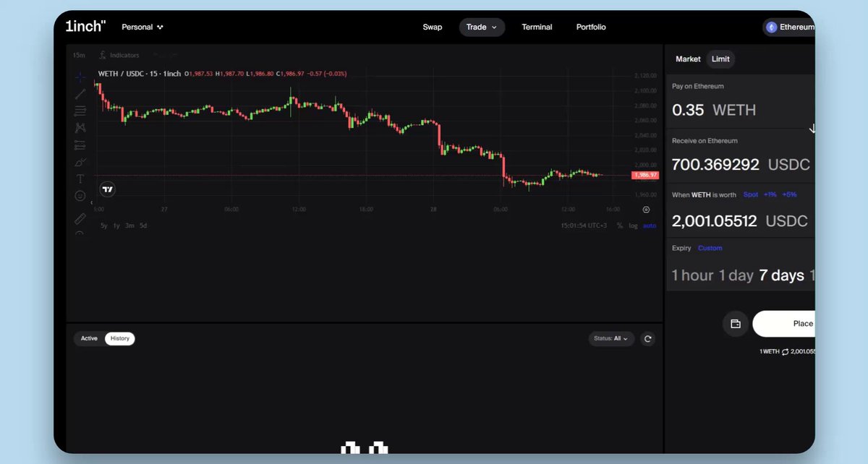Open the Indicators menu
Screen dimensions: 868x464
(x=119, y=55)
